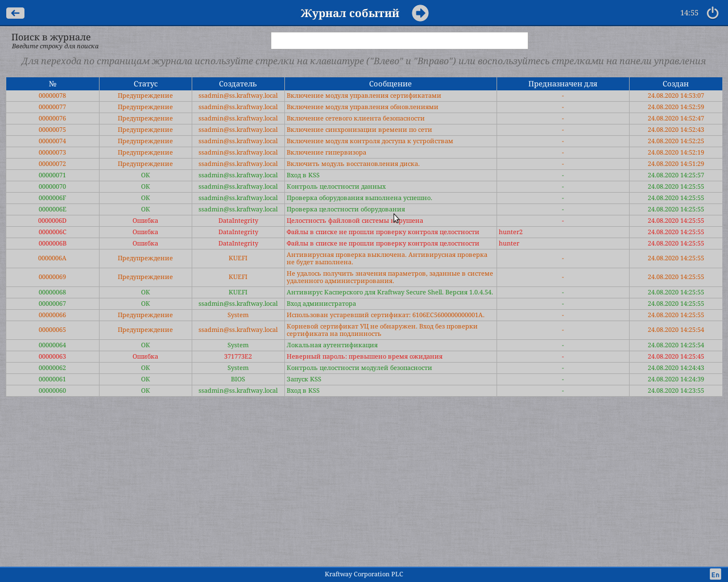Select event row 00000078

(x=52, y=95)
